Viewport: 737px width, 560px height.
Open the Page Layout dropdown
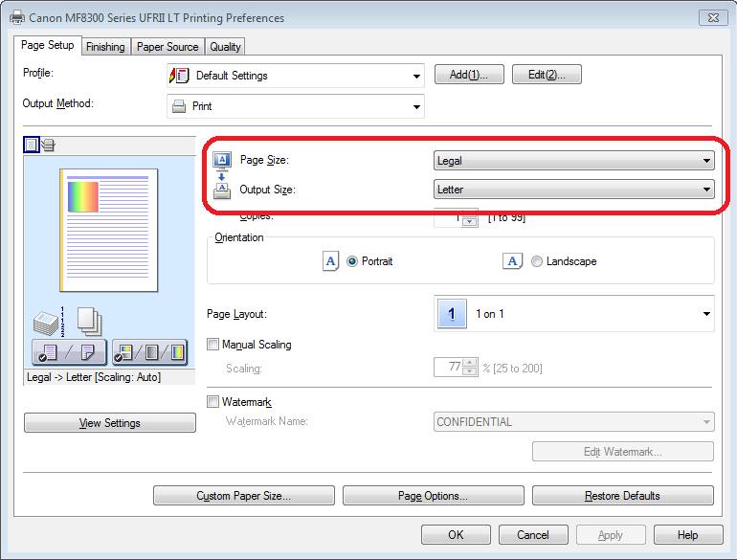(x=574, y=314)
